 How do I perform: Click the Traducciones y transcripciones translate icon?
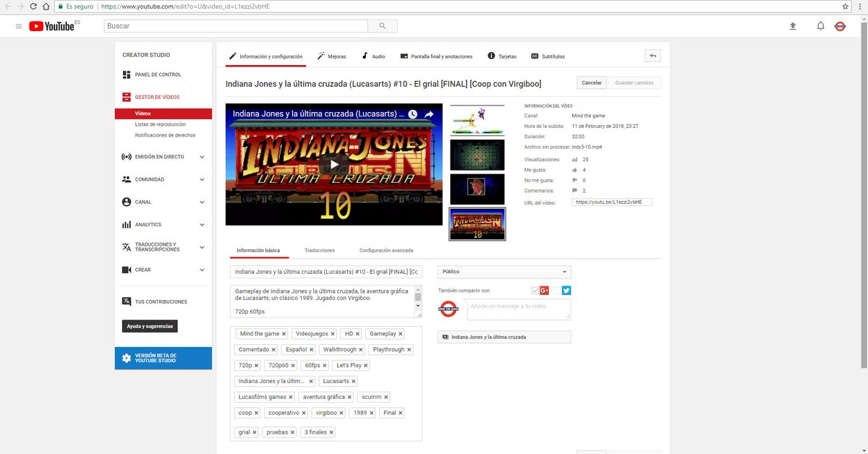[127, 247]
